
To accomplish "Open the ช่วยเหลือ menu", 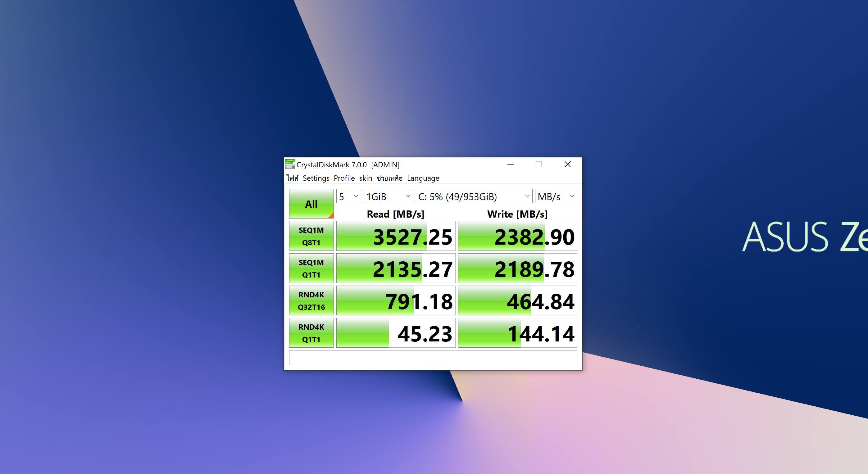I will pos(389,178).
